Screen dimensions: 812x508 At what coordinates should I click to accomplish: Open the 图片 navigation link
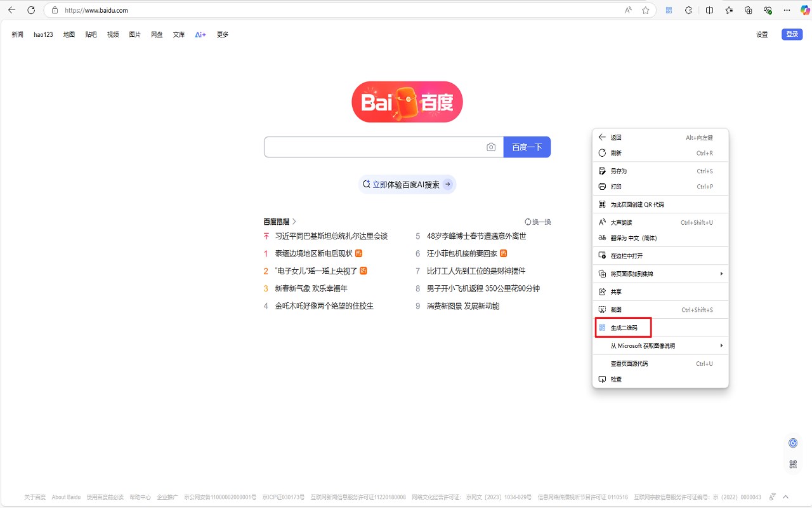tap(134, 34)
